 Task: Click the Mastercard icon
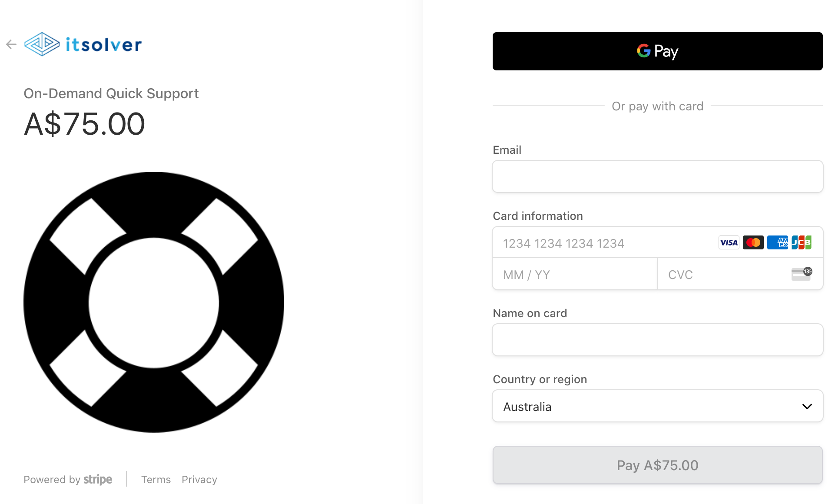753,242
